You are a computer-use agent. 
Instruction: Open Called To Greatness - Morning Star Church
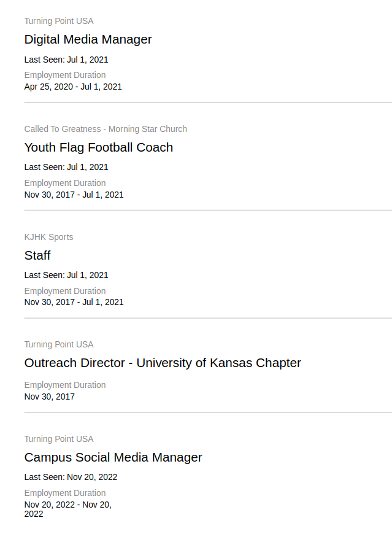(106, 129)
